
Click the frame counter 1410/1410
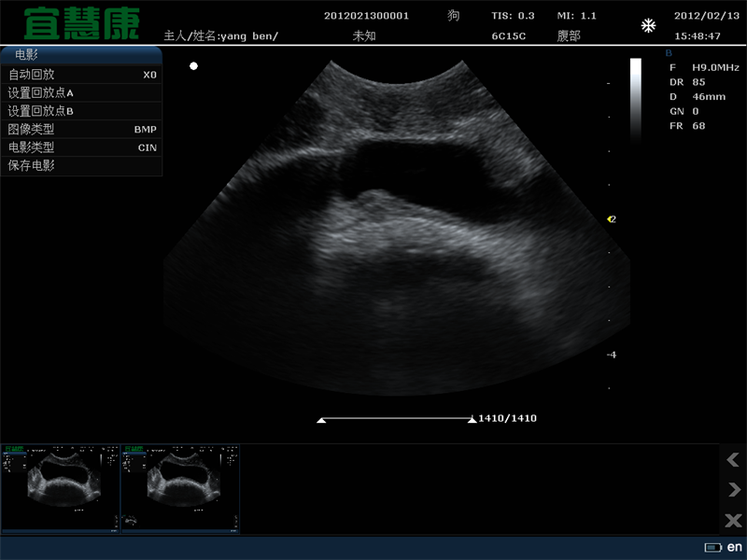pos(507,418)
